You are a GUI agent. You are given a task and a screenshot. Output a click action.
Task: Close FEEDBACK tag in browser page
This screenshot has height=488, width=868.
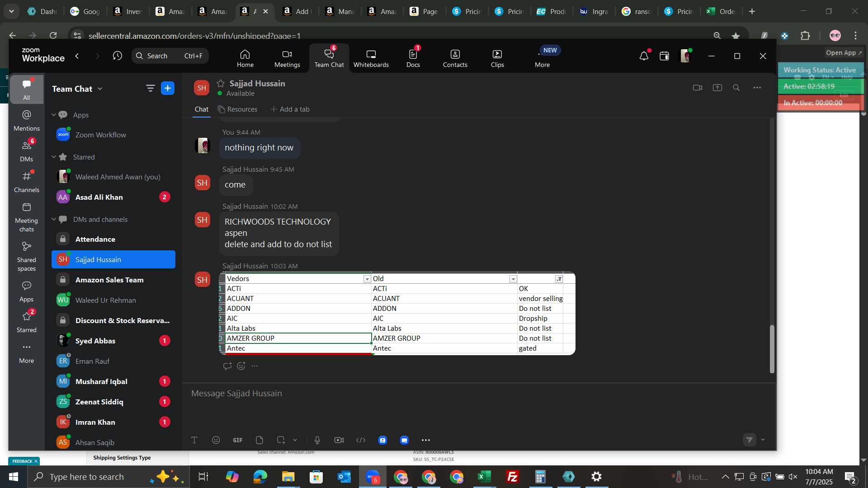(x=36, y=461)
